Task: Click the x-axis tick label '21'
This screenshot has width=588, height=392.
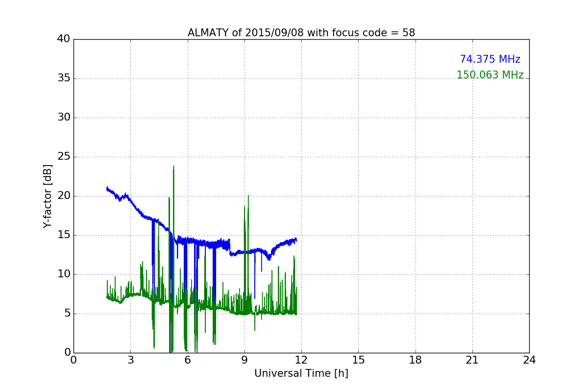Action: click(x=472, y=360)
